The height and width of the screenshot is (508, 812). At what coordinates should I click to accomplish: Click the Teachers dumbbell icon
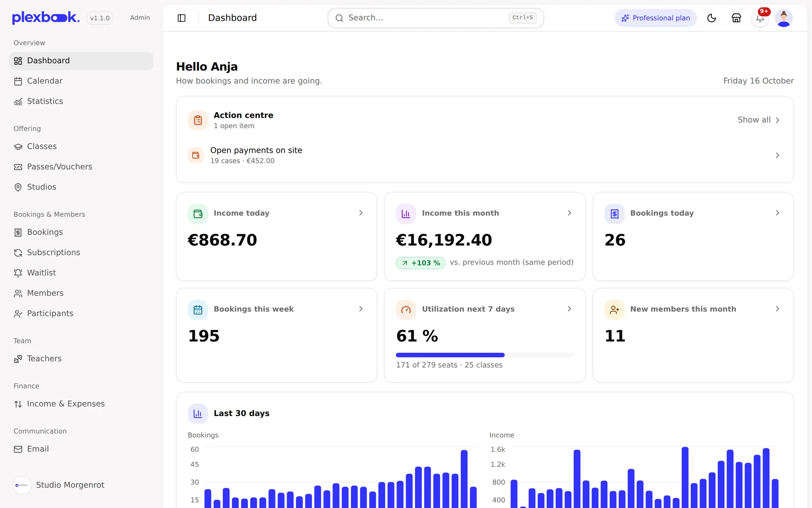point(18,359)
